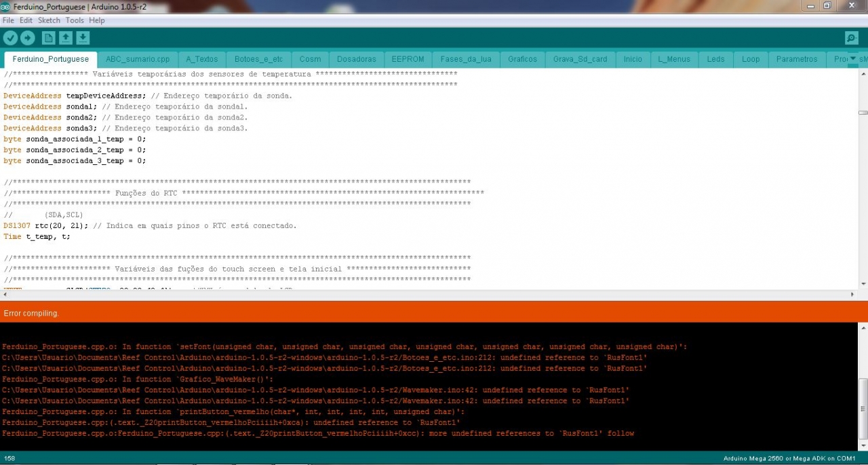Switch to the Botoes_e_etc tab
The width and height of the screenshot is (868, 465).
[x=254, y=59]
